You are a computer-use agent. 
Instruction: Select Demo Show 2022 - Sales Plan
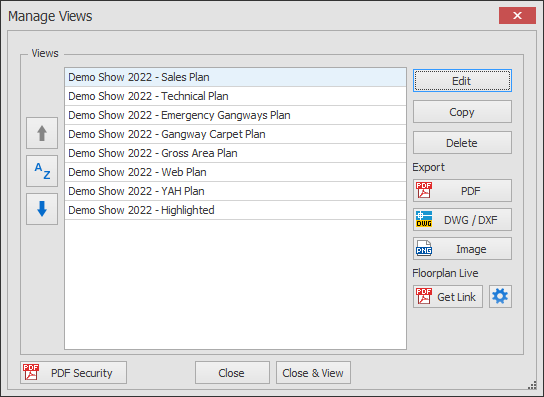pyautogui.click(x=235, y=77)
